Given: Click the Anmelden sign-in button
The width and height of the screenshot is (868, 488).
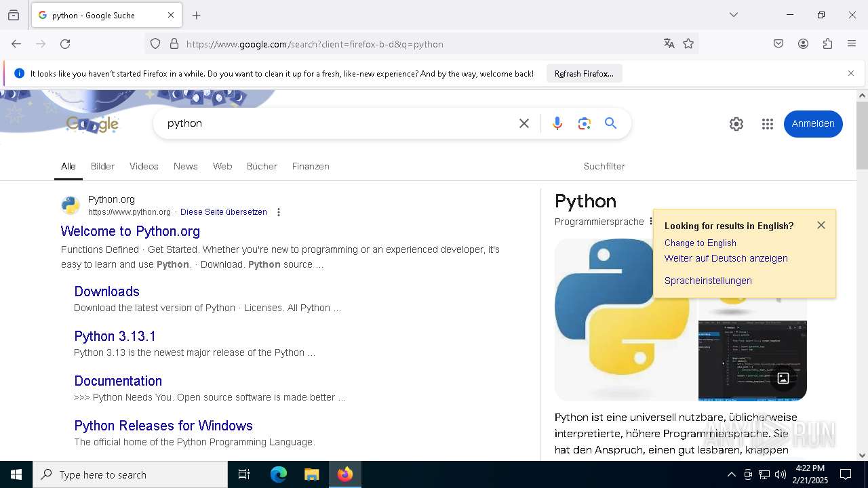Looking at the screenshot, I should 813,124.
